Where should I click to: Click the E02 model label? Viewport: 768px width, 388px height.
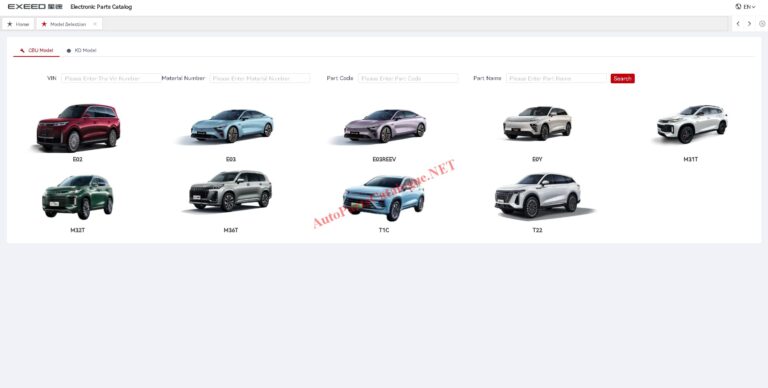coord(77,159)
